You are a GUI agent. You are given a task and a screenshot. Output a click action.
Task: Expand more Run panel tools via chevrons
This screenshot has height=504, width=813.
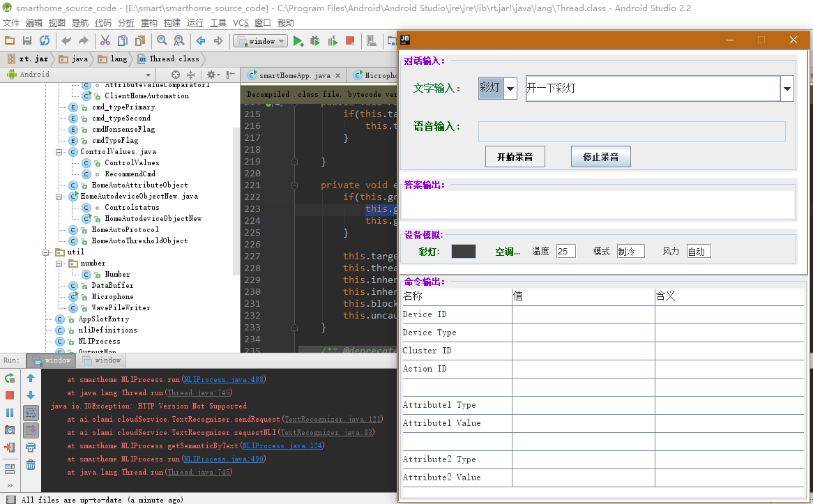(10, 486)
